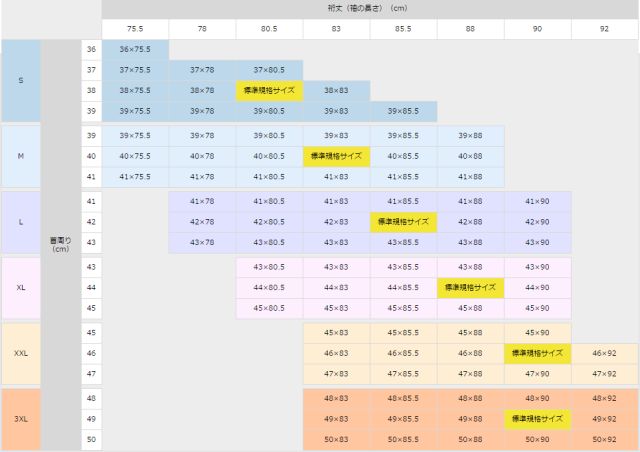Click the 47×85.5 cell
Screen dimensions: 640x452
click(403, 374)
